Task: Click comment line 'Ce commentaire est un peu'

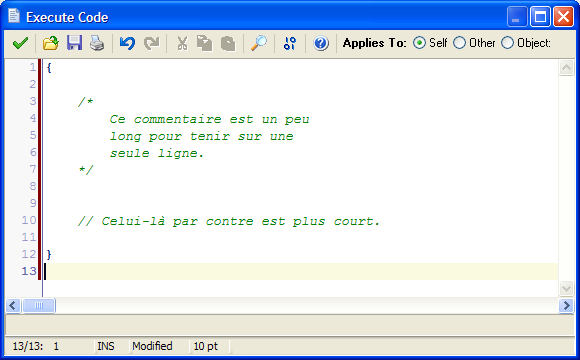Action: click(x=209, y=119)
